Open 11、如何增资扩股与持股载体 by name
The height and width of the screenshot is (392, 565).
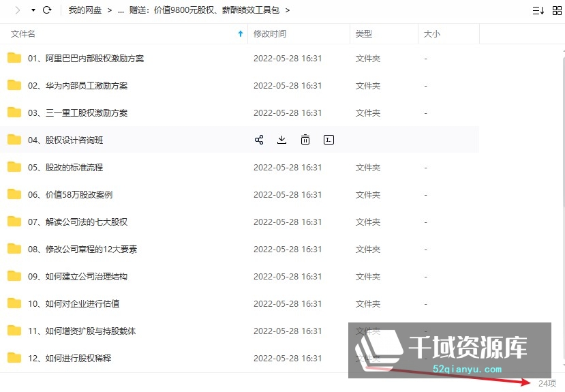click(82, 331)
